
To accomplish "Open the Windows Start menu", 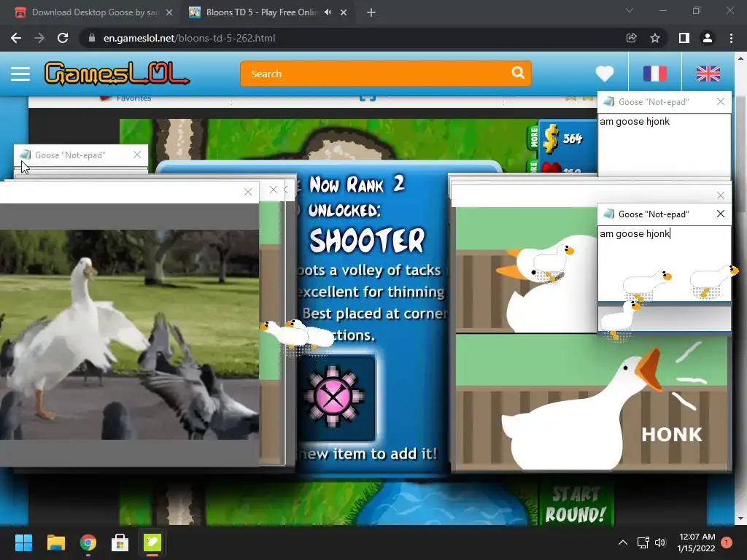I will pos(23,542).
